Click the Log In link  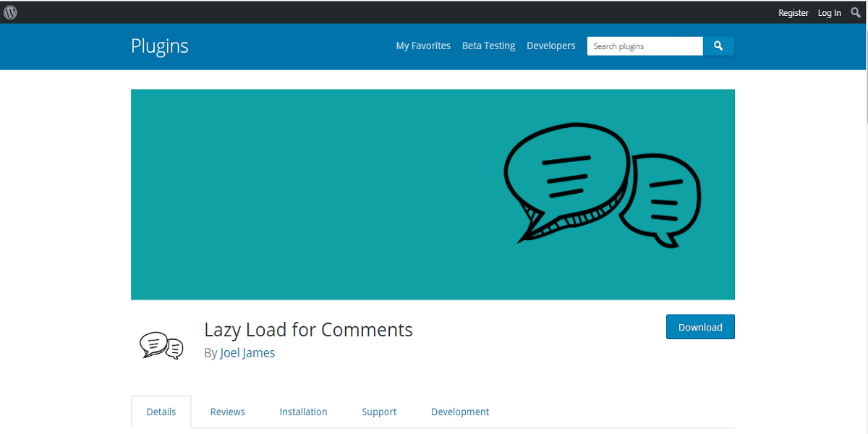[830, 13]
